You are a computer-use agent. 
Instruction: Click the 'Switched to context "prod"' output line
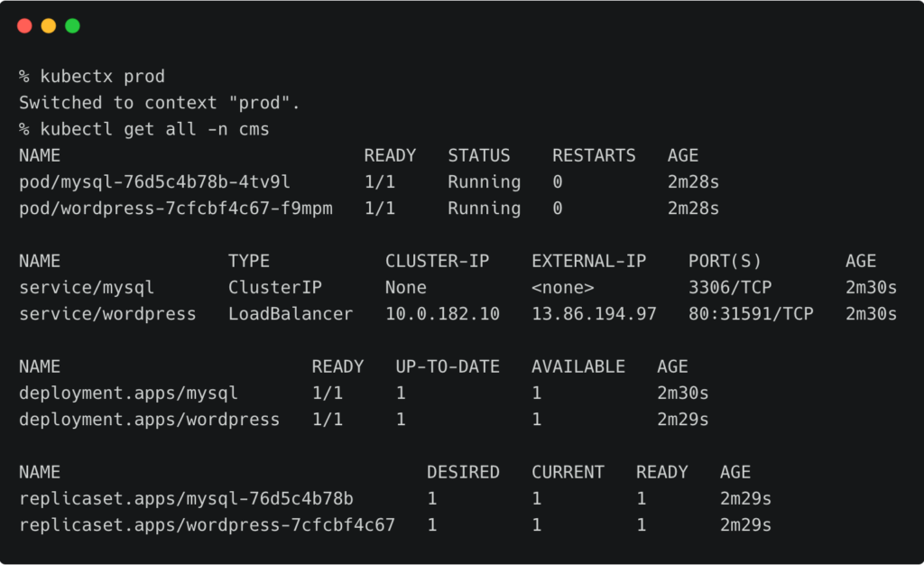(160, 103)
